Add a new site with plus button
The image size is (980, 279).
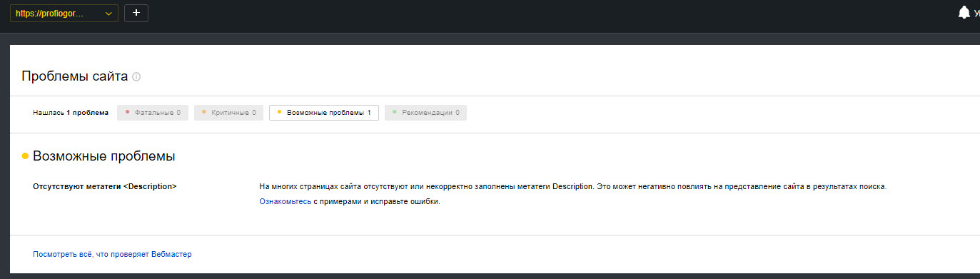point(136,13)
